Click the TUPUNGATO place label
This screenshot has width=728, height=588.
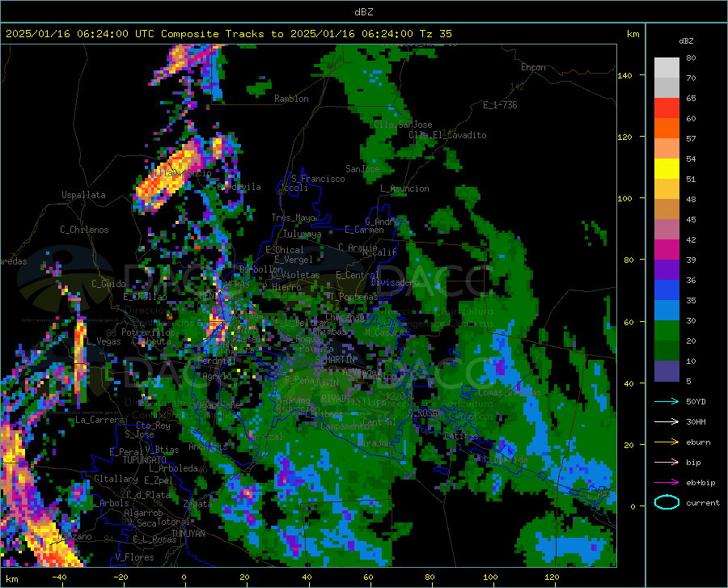pyautogui.click(x=145, y=460)
